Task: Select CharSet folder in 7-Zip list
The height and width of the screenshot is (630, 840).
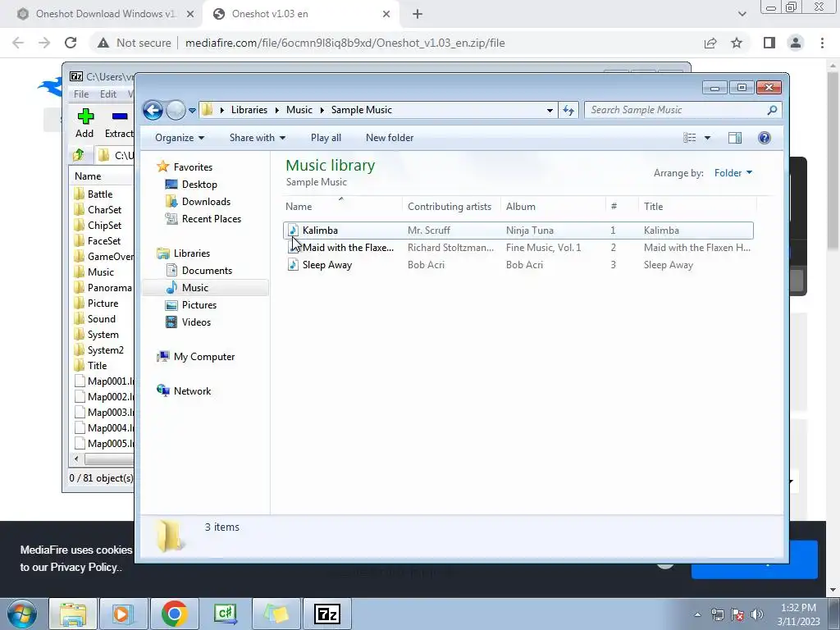Action: tap(104, 209)
